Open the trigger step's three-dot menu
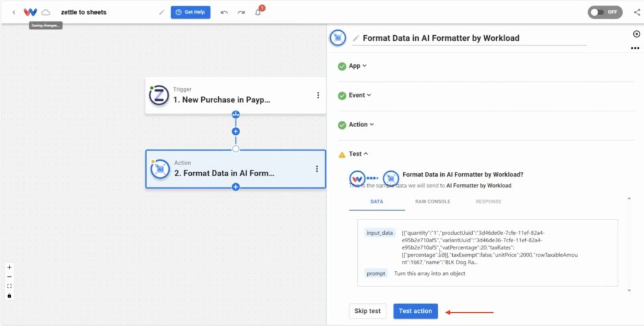Screen dimensions: 644x326 (318, 96)
